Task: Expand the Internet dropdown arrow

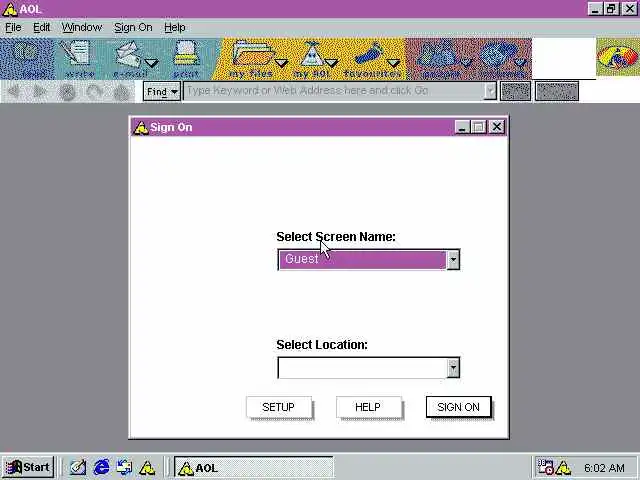Action: coord(520,63)
